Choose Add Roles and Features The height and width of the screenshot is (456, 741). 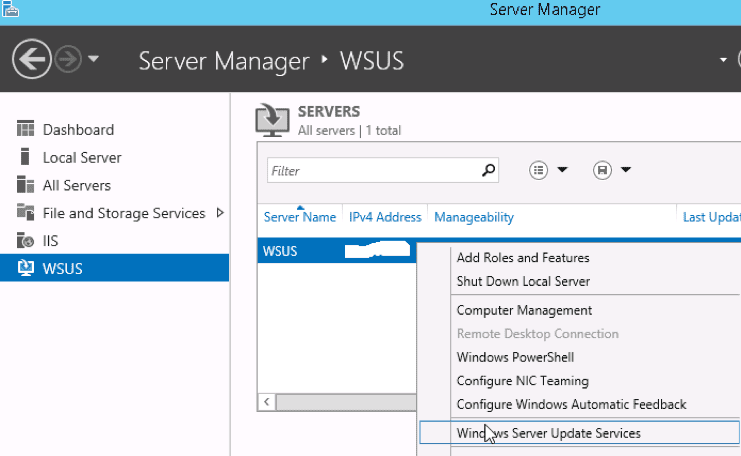(522, 258)
